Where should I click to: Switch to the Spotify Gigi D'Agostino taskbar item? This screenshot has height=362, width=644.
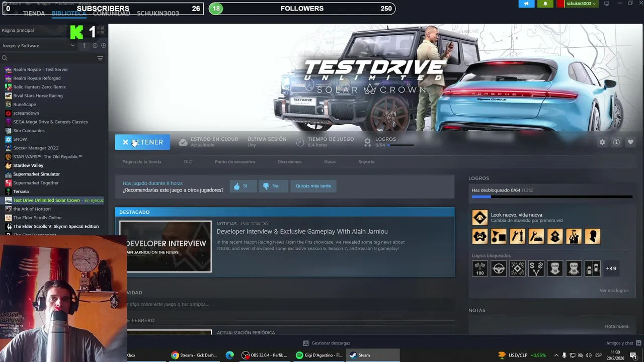[x=319, y=355]
